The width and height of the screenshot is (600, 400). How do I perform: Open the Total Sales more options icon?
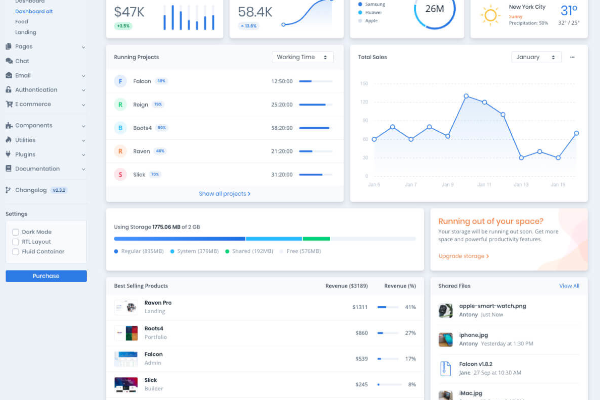pos(572,57)
